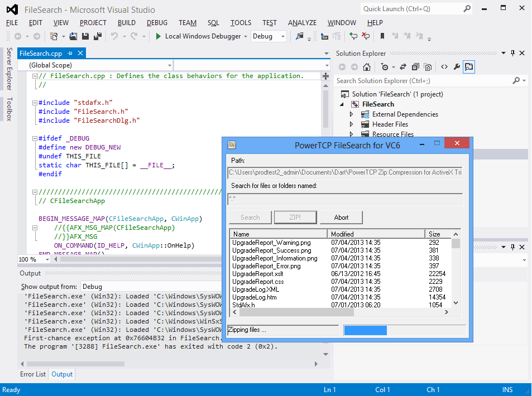Click the Navigate Backward arrow icon
This screenshot has width=532, height=396.
pos(18,36)
